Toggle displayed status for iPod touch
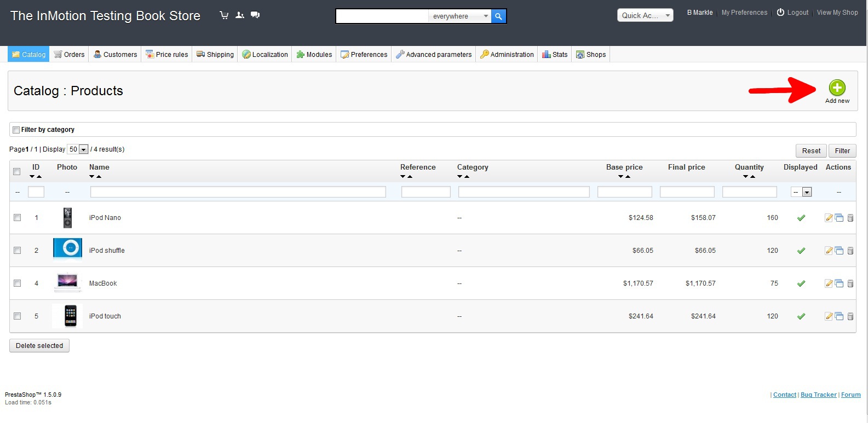This screenshot has height=423, width=868. (801, 316)
